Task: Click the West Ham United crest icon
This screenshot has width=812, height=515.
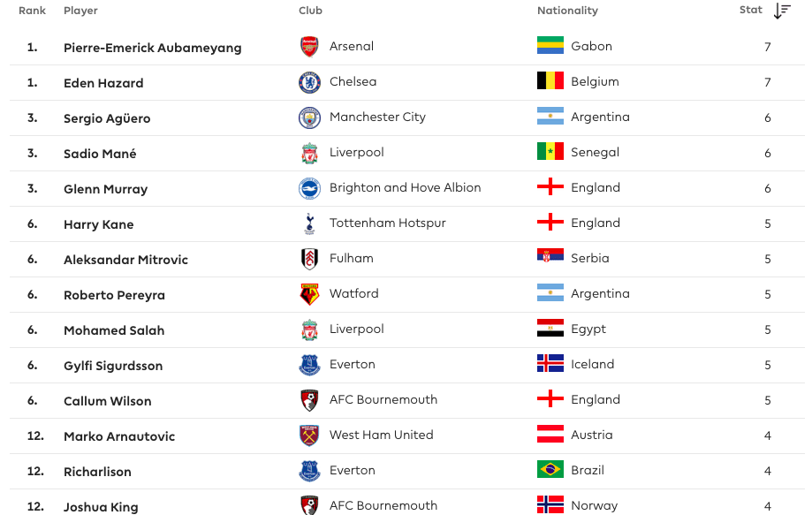Action: tap(309, 435)
